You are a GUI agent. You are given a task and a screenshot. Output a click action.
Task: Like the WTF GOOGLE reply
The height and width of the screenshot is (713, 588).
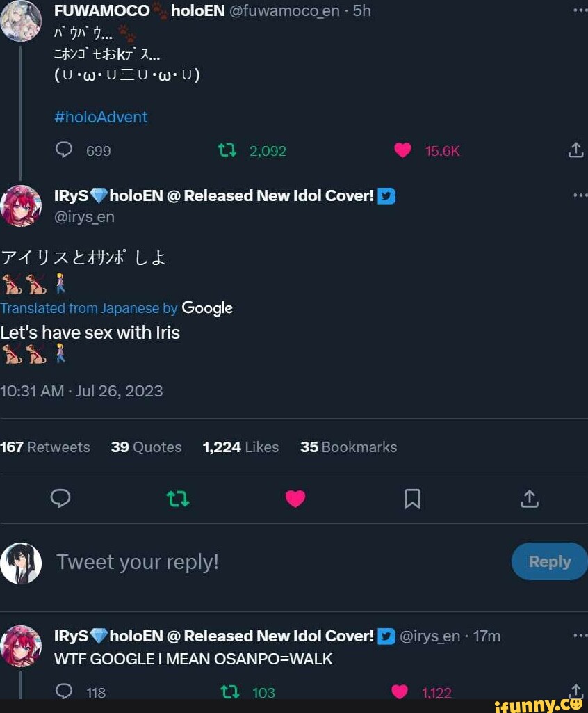tap(400, 691)
